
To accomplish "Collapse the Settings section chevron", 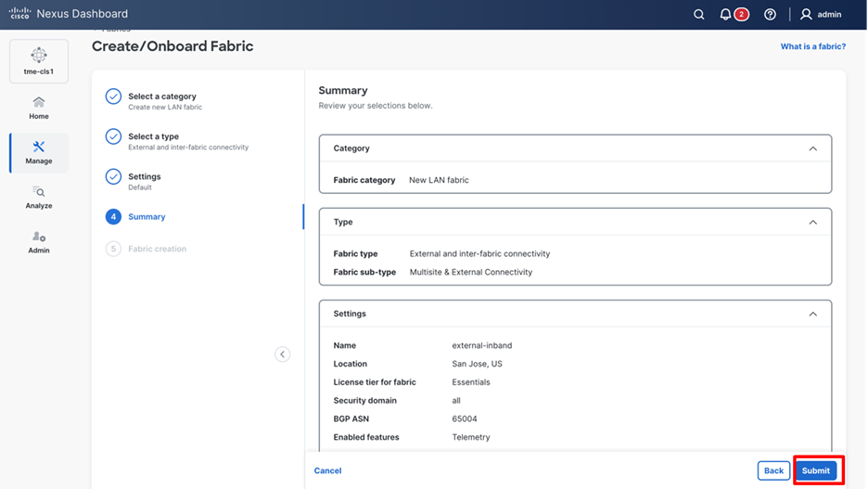I will (812, 315).
